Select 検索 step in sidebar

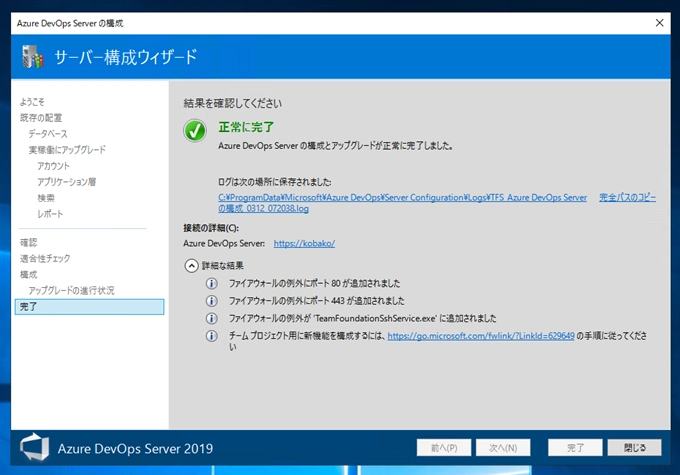point(46,198)
